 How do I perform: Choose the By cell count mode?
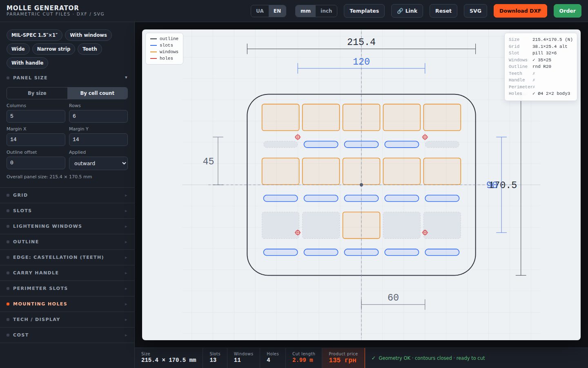[97, 93]
